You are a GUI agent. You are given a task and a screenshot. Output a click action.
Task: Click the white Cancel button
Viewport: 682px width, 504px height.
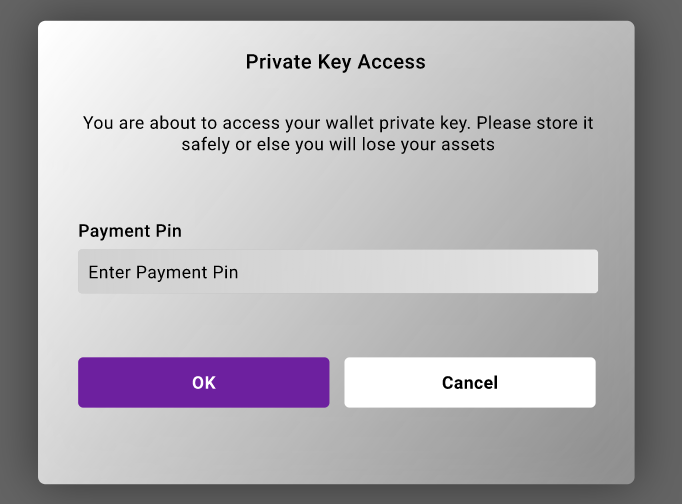point(469,382)
